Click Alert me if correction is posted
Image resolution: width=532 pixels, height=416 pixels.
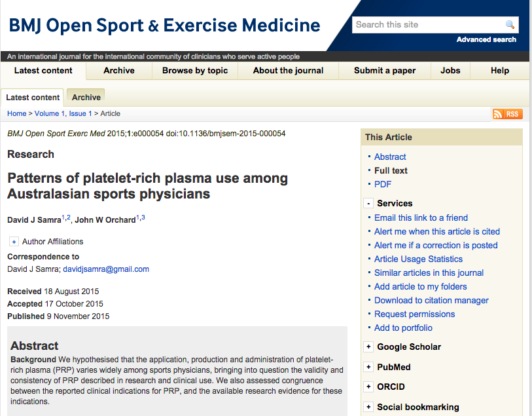(436, 245)
